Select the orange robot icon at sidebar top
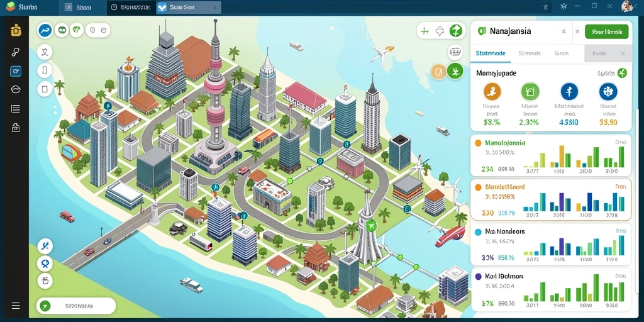Image resolution: width=644 pixels, height=322 pixels. 16,30
